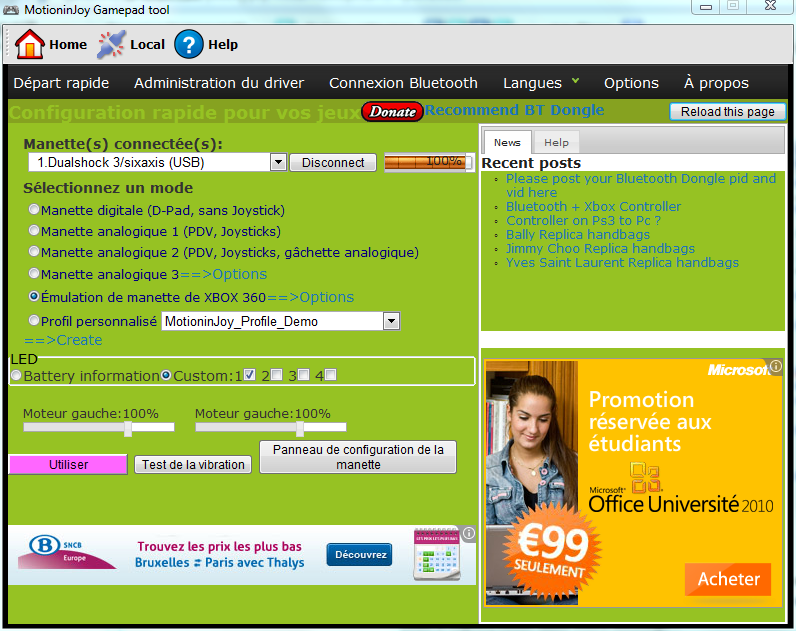This screenshot has width=796, height=631.
Task: Click the Home label in toolbar
Action: point(68,45)
